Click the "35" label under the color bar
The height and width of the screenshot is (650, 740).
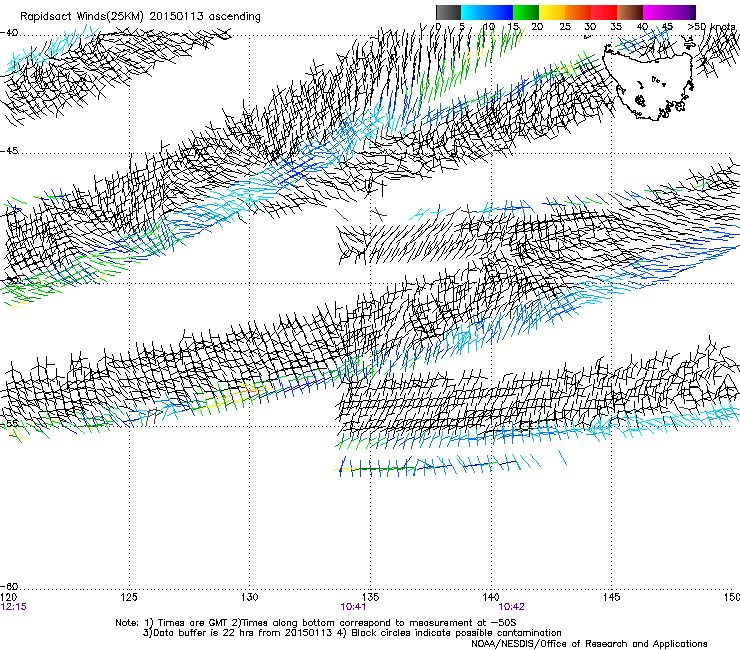[x=616, y=26]
